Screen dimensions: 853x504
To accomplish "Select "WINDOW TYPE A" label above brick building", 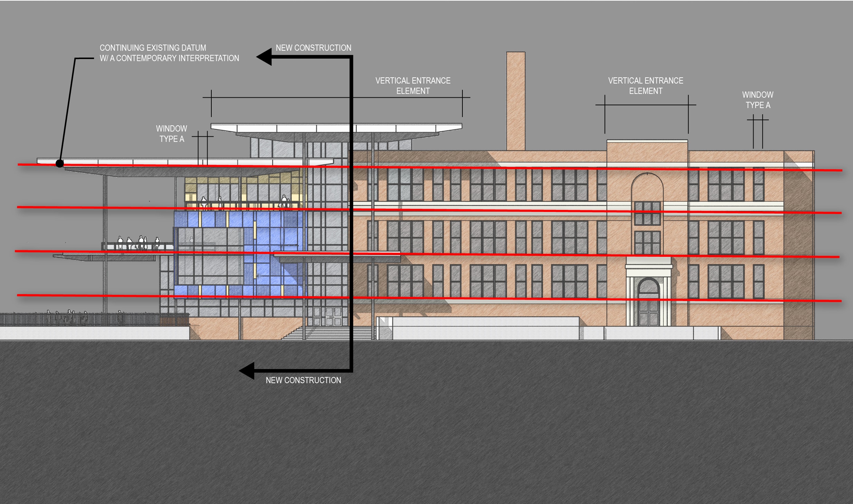I will coord(758,100).
